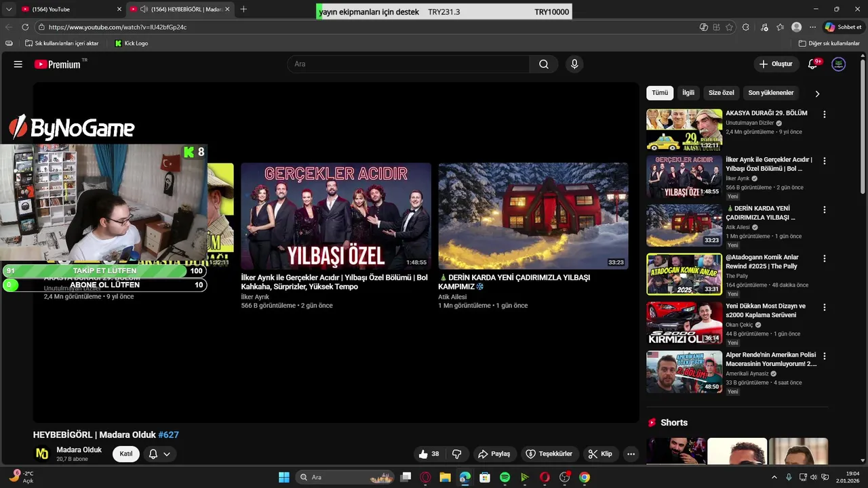The height and width of the screenshot is (488, 868).
Task: Click the Paylaş share button
Action: [494, 454]
